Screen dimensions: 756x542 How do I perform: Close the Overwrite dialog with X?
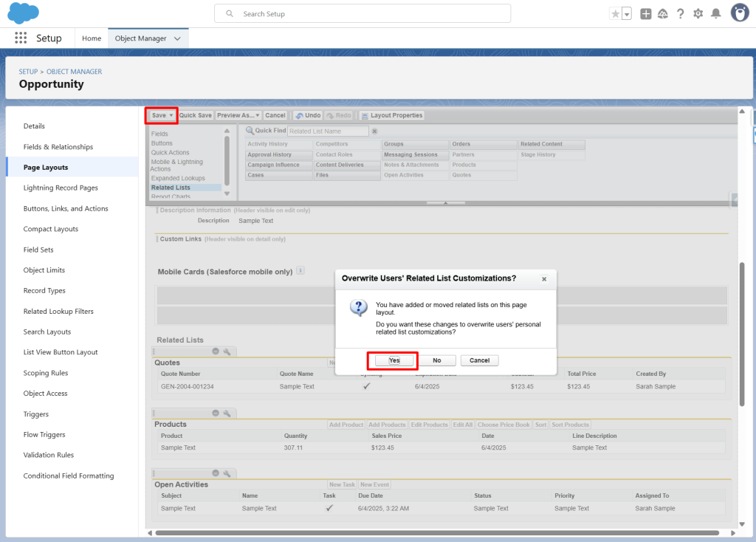click(544, 279)
